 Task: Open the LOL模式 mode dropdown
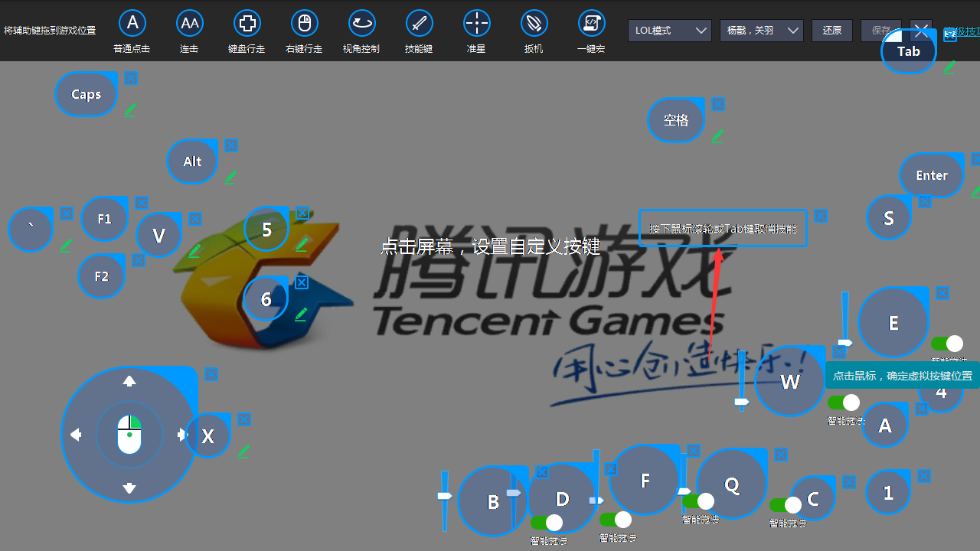pos(669,31)
